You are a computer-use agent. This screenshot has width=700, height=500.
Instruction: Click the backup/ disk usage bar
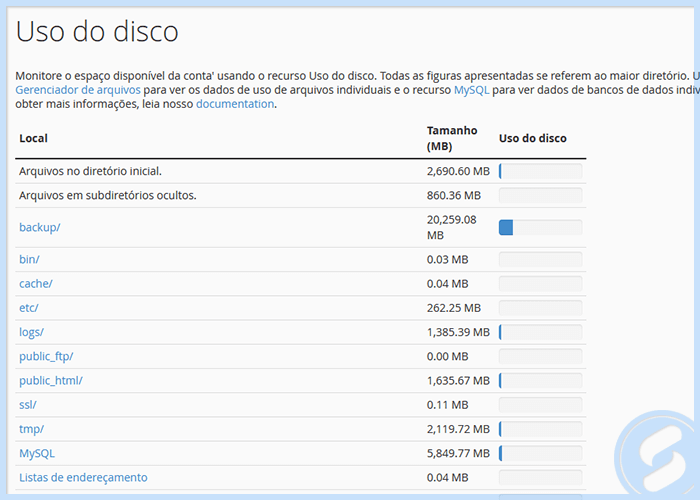[541, 227]
